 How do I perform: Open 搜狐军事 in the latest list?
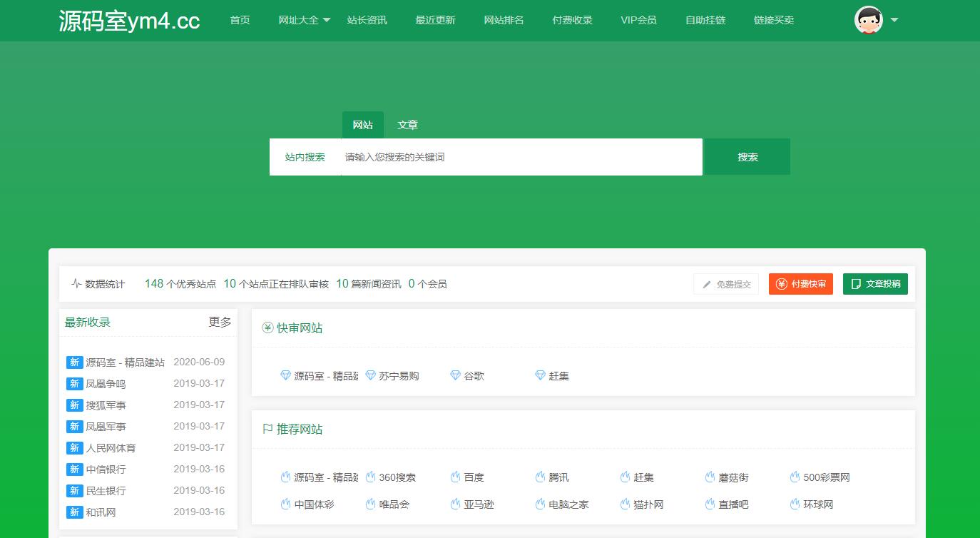click(x=106, y=405)
